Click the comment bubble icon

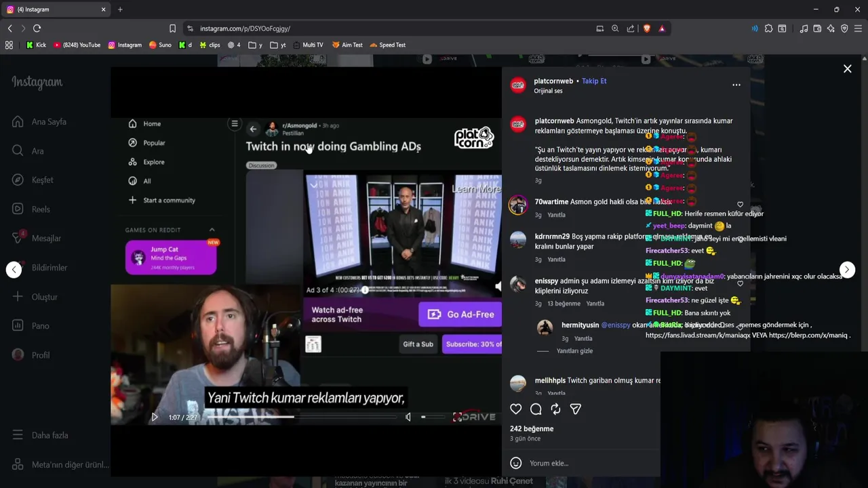coord(536,409)
